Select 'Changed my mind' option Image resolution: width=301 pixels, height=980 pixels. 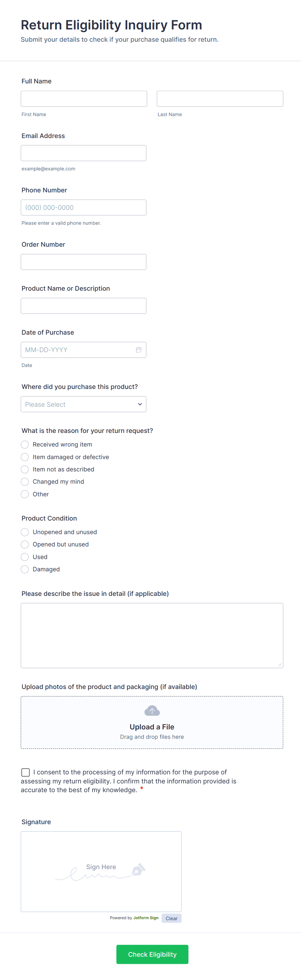[x=24, y=482]
